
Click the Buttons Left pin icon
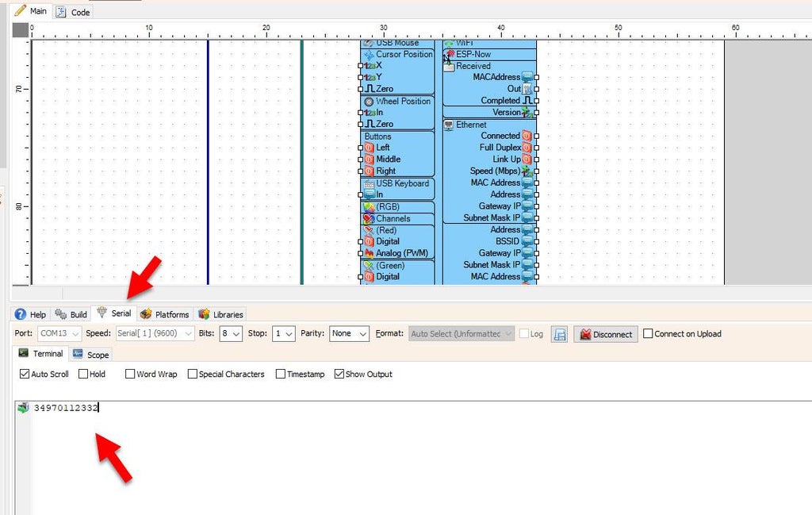369,148
